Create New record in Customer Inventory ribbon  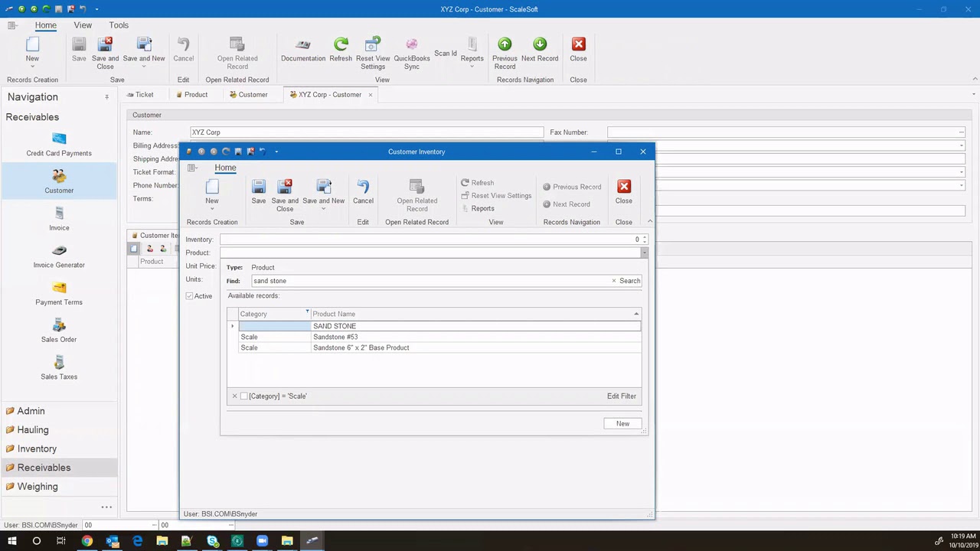point(212,195)
